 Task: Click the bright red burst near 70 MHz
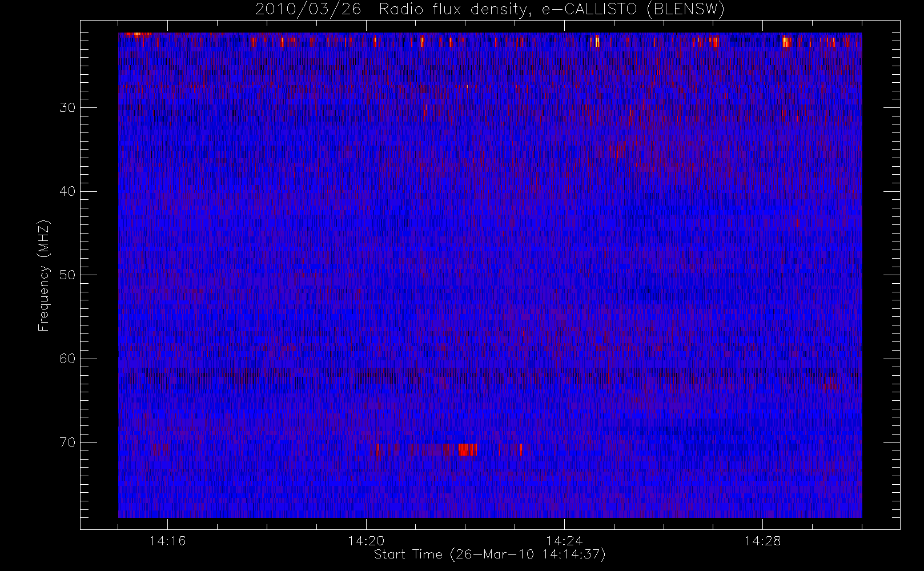tap(467, 449)
